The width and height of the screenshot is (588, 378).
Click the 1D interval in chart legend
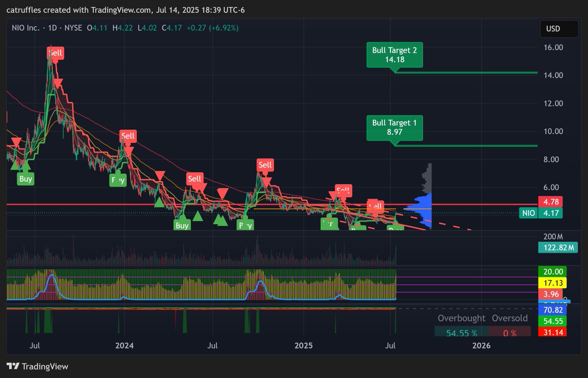pos(53,28)
